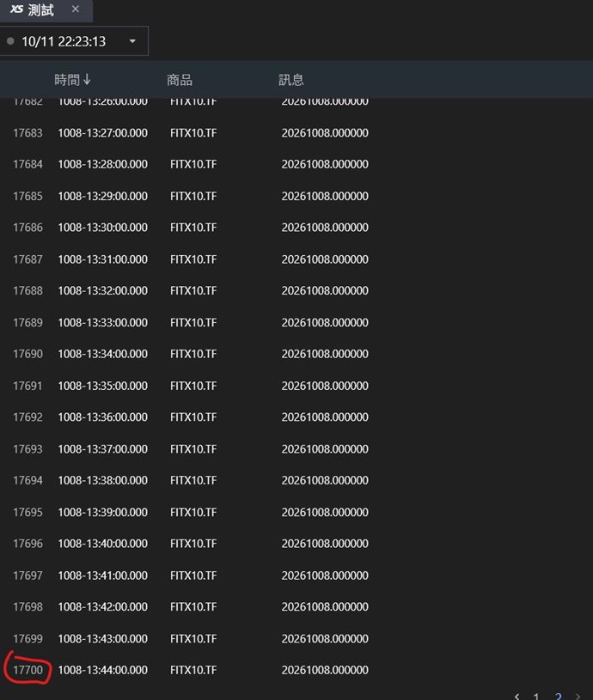Select time 1008-13:28:00.000
593x700 pixels.
click(x=103, y=164)
